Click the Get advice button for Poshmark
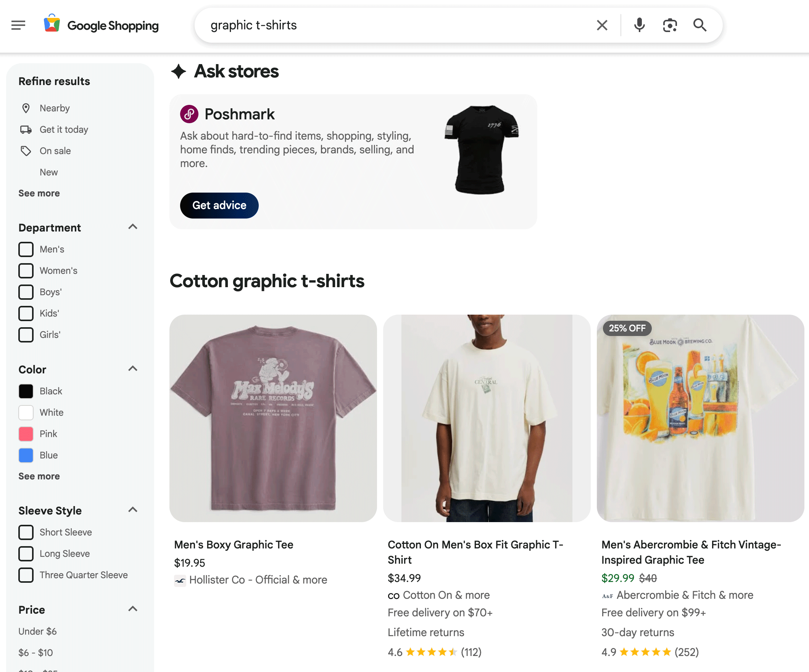The height and width of the screenshot is (672, 809). [219, 206]
